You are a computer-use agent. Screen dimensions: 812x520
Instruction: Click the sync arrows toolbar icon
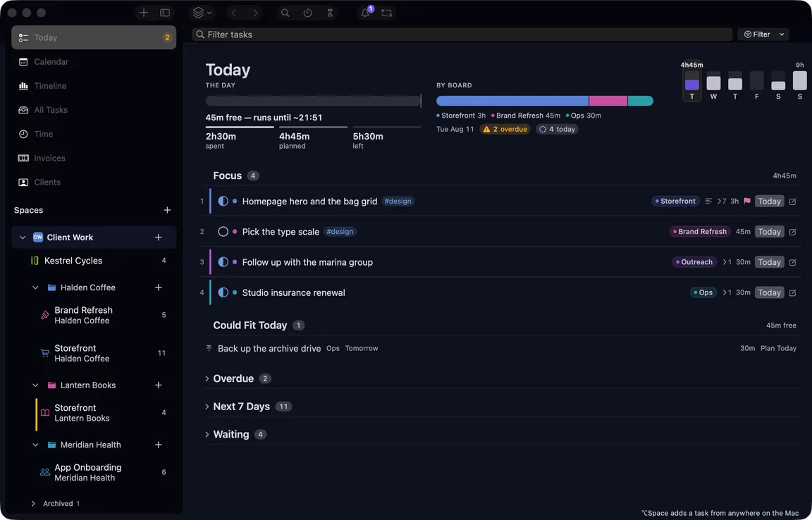pos(387,13)
